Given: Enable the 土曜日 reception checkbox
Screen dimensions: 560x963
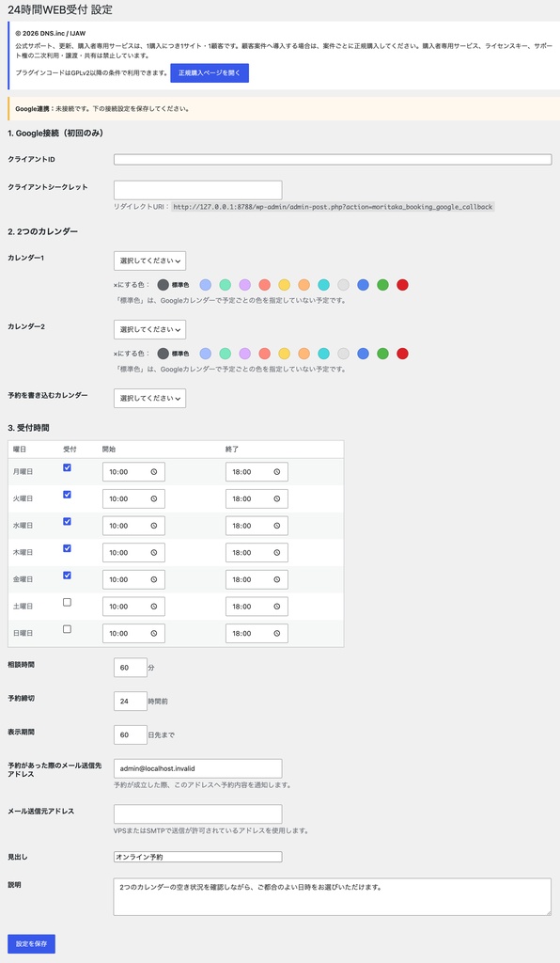Looking at the screenshot, I should click(x=67, y=603).
